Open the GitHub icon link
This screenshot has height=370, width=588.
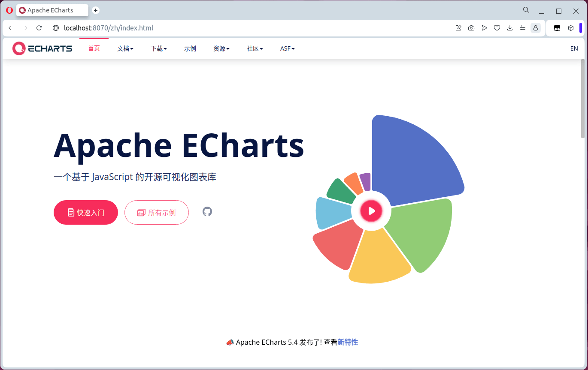click(x=207, y=211)
